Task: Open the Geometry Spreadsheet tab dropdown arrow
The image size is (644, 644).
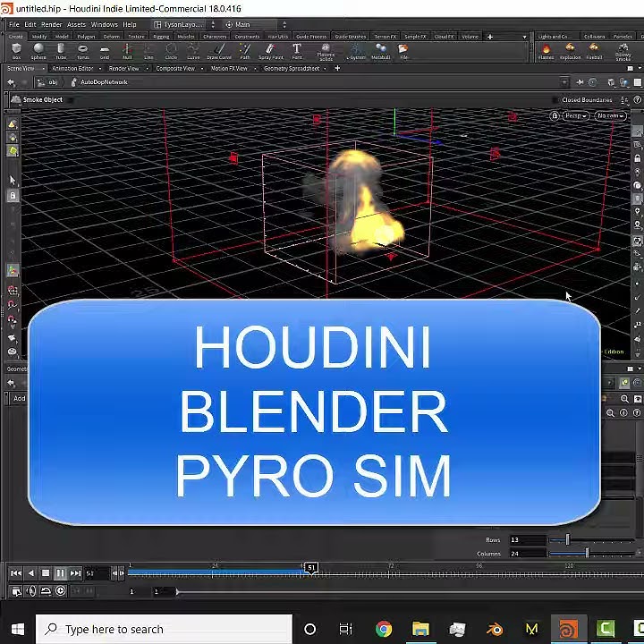Action: 325,69
